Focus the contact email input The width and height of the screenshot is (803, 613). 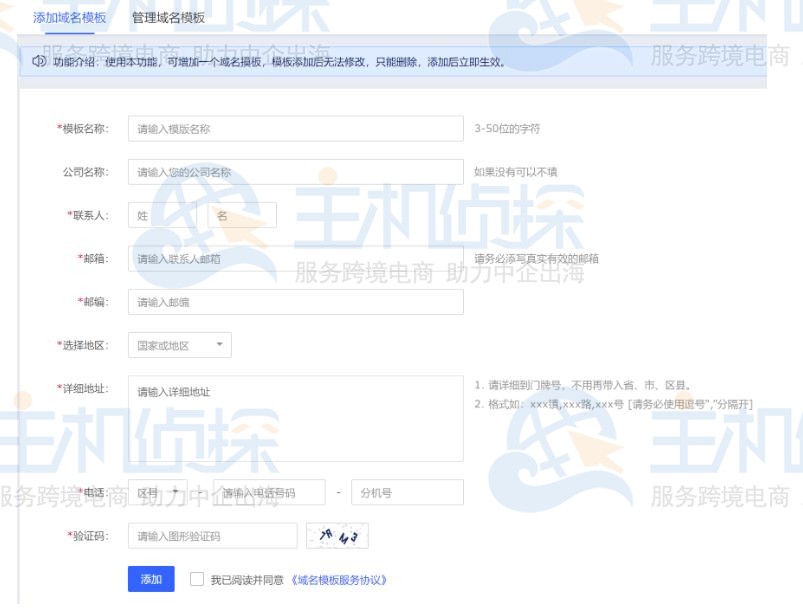point(295,259)
